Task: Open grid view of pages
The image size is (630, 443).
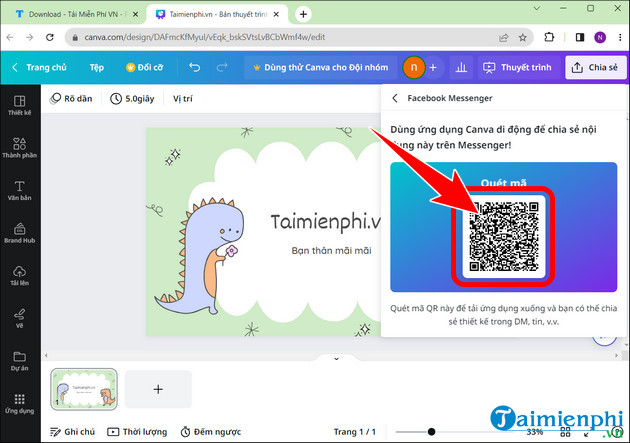Action: coord(565,432)
